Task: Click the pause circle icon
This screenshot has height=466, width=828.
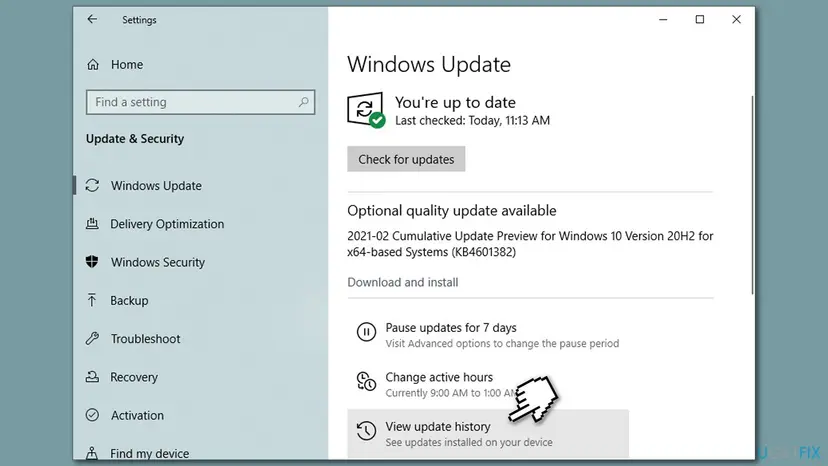Action: [366, 332]
